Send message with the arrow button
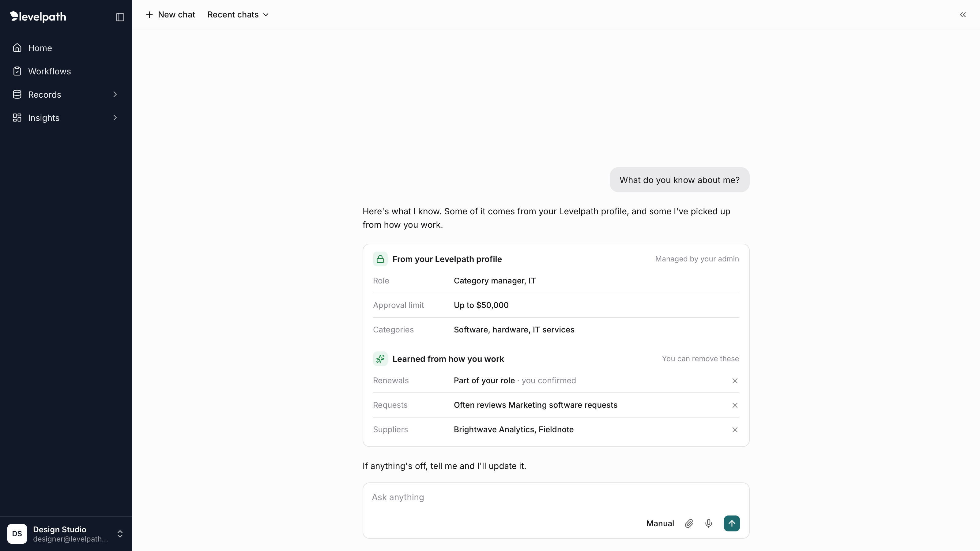Viewport: 980px width, 551px height. coord(732,523)
